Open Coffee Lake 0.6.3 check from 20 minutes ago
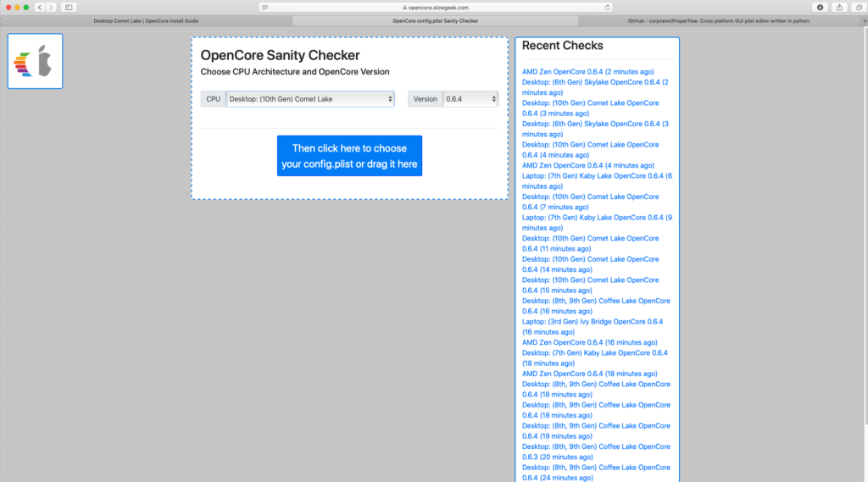This screenshot has width=868, height=482. click(x=596, y=452)
